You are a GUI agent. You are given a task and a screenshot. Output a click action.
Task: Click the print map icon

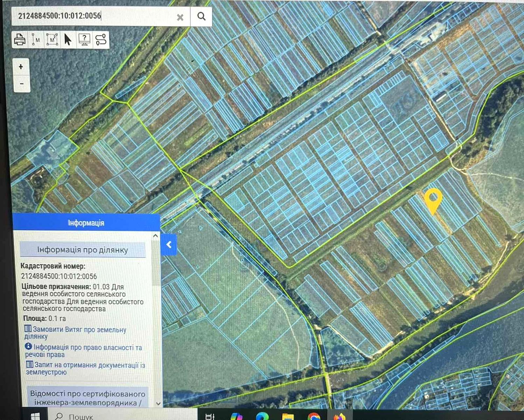point(20,40)
